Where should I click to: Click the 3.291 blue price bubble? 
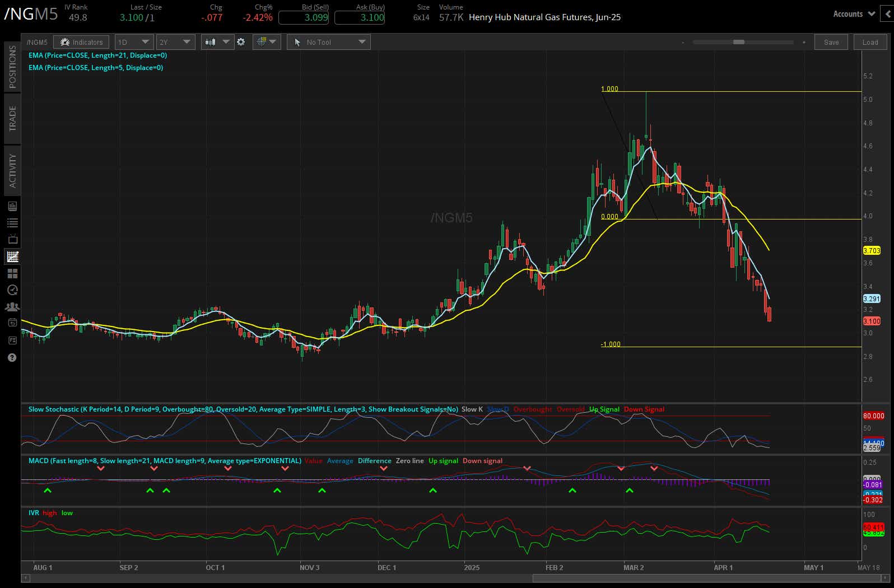(x=872, y=298)
